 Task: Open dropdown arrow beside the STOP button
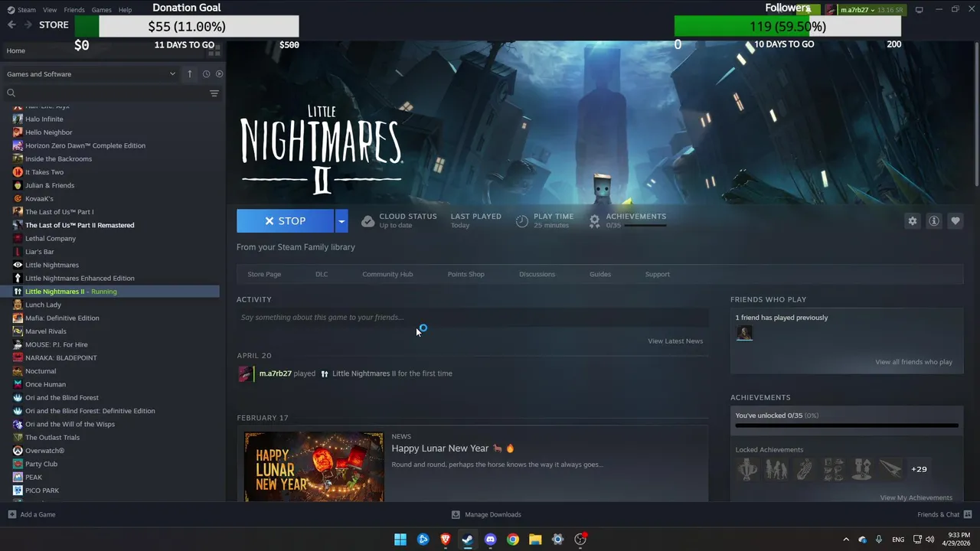tap(341, 221)
